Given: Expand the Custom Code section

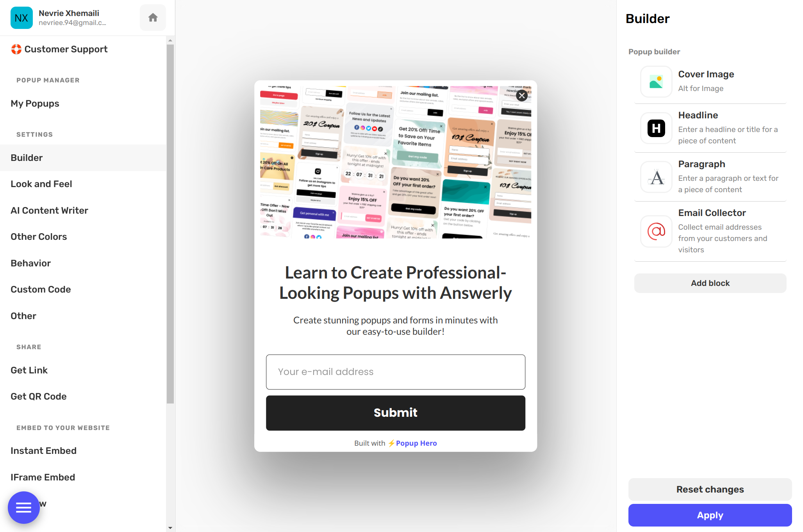Looking at the screenshot, I should 40,289.
